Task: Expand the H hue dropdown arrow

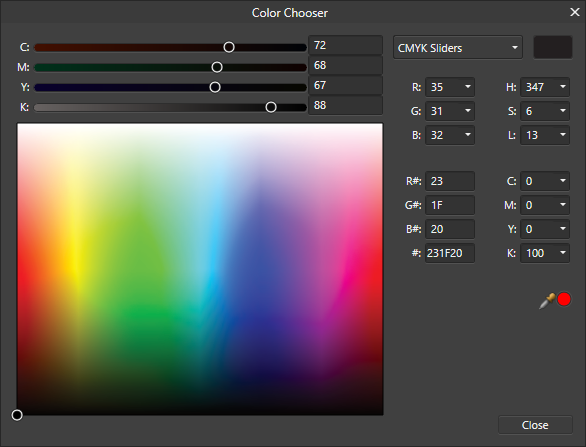Action: 563,87
